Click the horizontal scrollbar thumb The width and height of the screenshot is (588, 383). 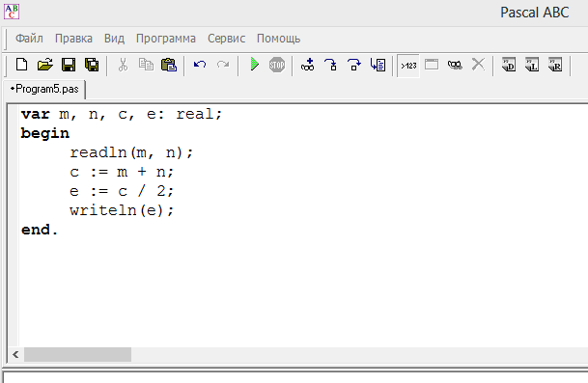pos(77,354)
